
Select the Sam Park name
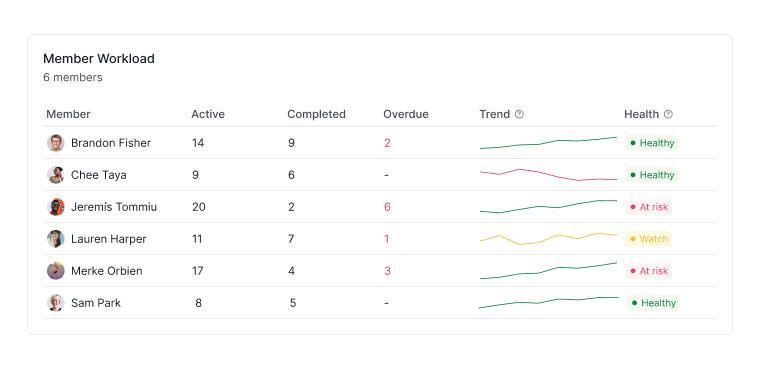(x=96, y=303)
